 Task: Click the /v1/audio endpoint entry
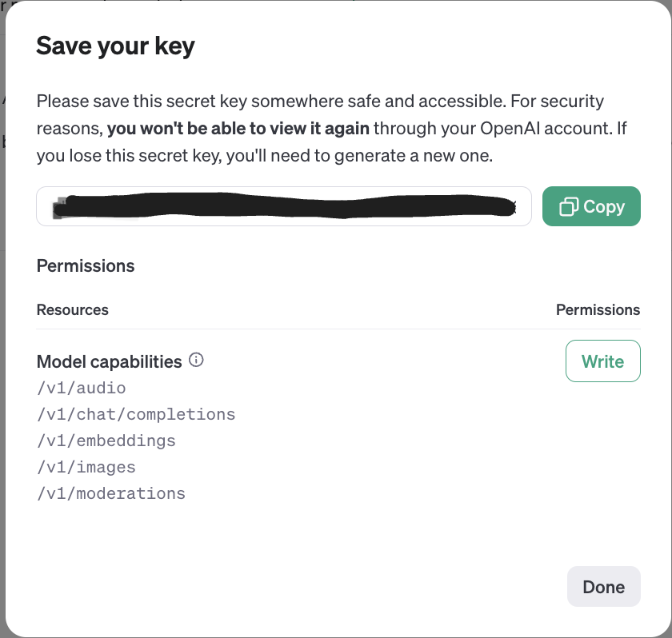click(x=82, y=388)
